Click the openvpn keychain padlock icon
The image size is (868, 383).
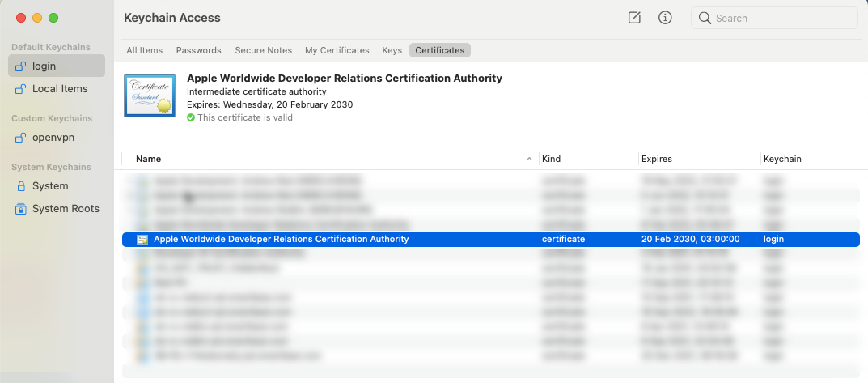21,138
